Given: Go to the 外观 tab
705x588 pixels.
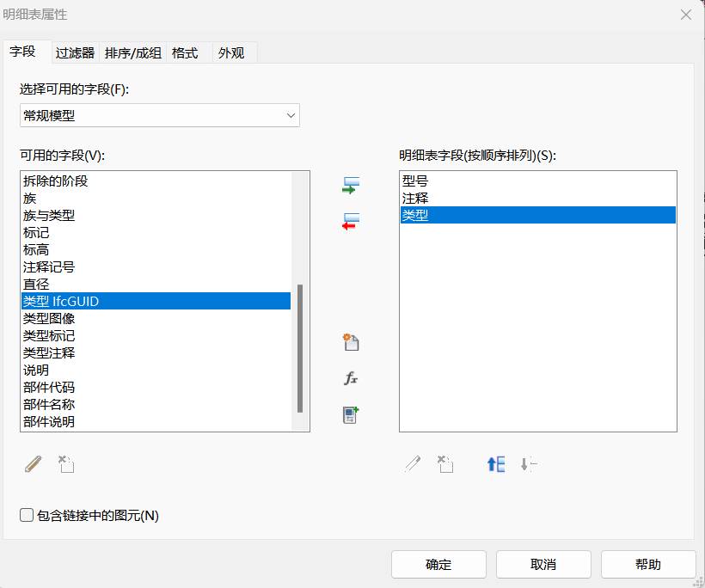Looking at the screenshot, I should [x=231, y=52].
